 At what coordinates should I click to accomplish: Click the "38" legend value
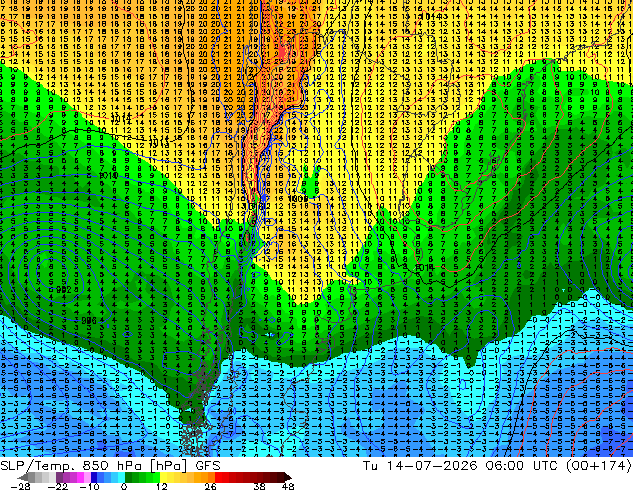[x=259, y=486]
